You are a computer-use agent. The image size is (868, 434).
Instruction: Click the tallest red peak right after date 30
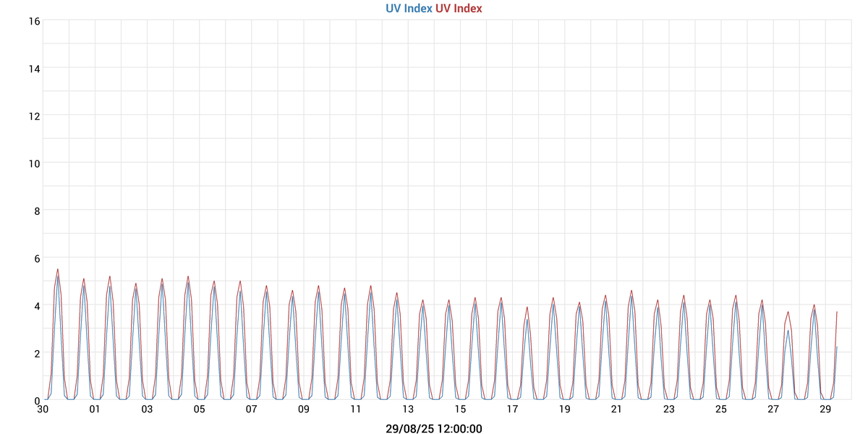[x=58, y=270]
